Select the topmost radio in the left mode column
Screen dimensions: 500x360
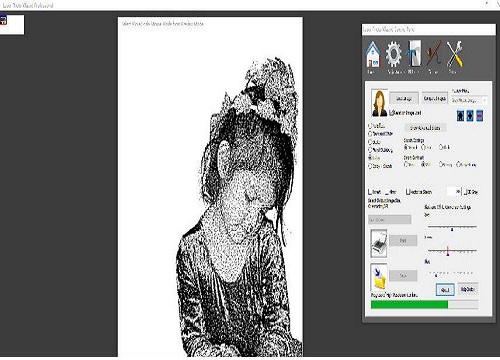[370, 126]
